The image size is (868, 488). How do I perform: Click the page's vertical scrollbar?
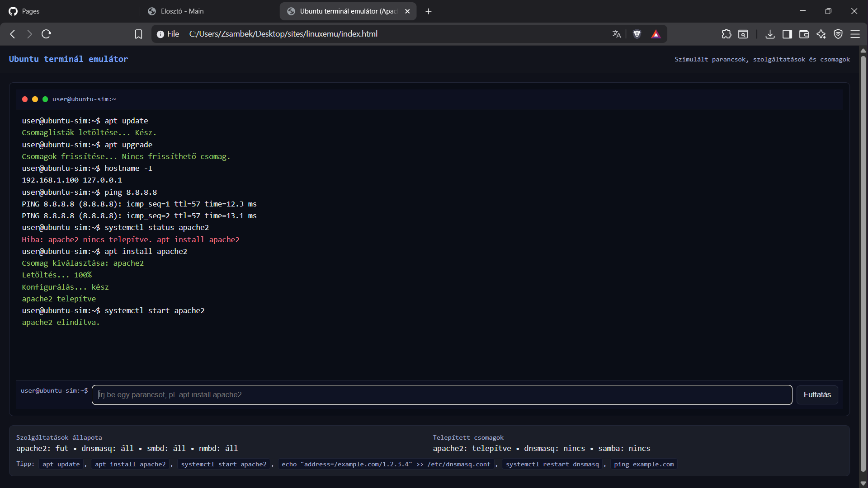click(863, 262)
